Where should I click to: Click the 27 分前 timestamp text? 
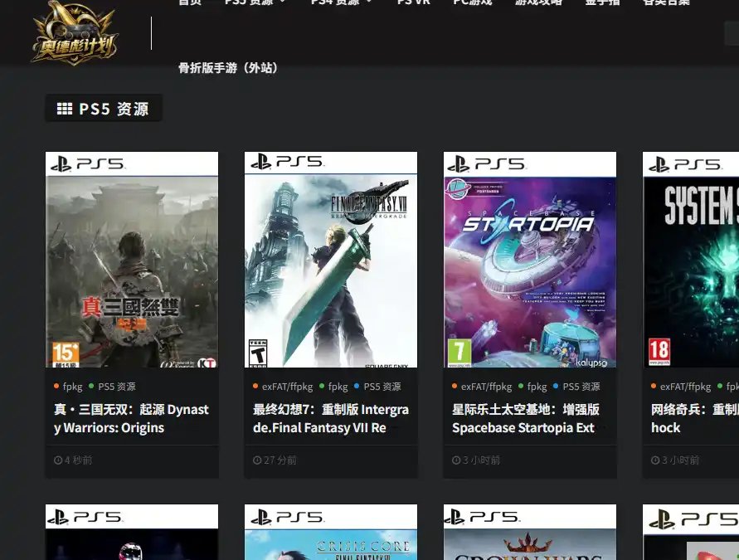280,460
